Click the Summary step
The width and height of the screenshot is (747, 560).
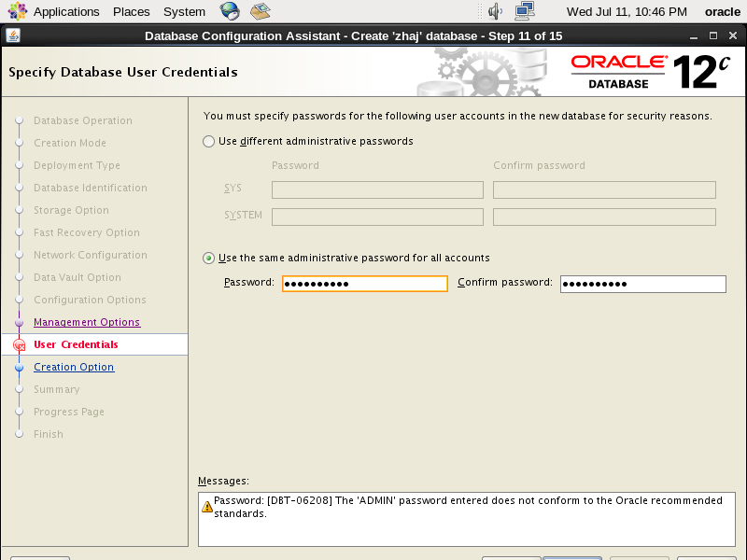(56, 389)
